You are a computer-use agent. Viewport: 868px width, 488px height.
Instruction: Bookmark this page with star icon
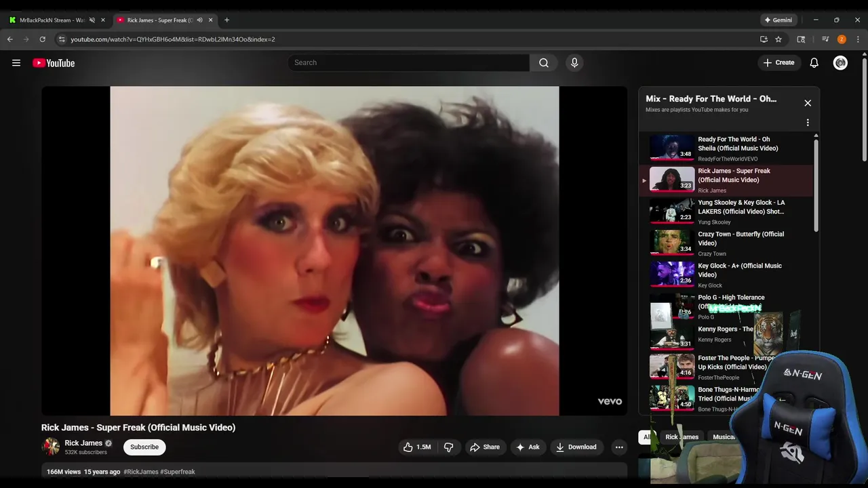(x=778, y=39)
